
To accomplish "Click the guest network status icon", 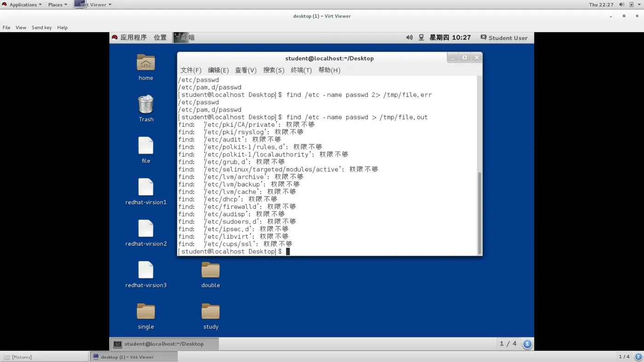I will click(421, 38).
